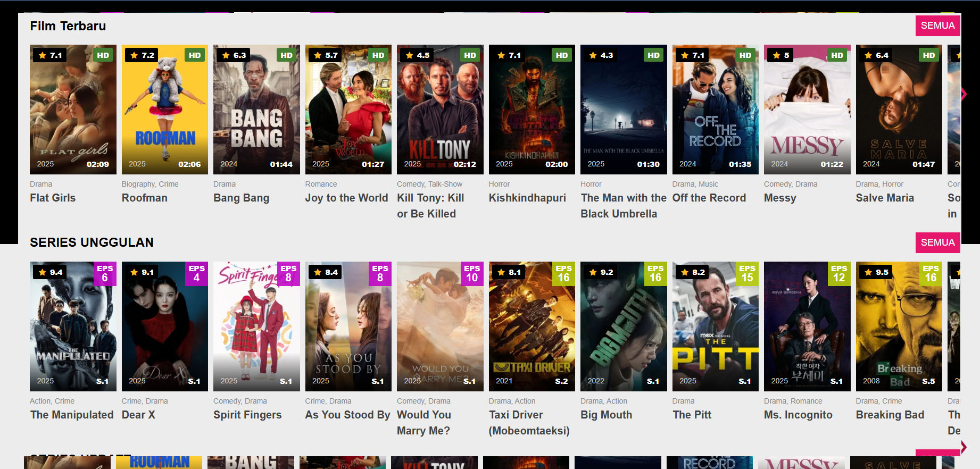Click the next arrow on Film Terbaru carousel
The image size is (980, 469).
coord(964,94)
